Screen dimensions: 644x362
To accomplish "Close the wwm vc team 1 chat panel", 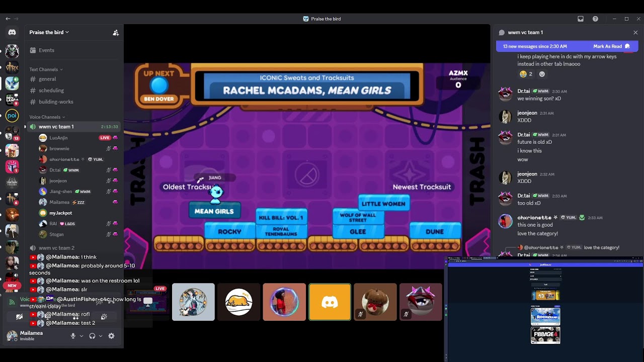I will pos(635,33).
